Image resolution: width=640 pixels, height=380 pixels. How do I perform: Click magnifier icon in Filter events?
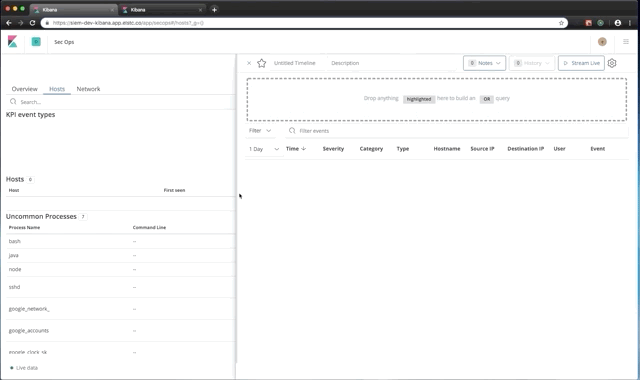click(292, 131)
